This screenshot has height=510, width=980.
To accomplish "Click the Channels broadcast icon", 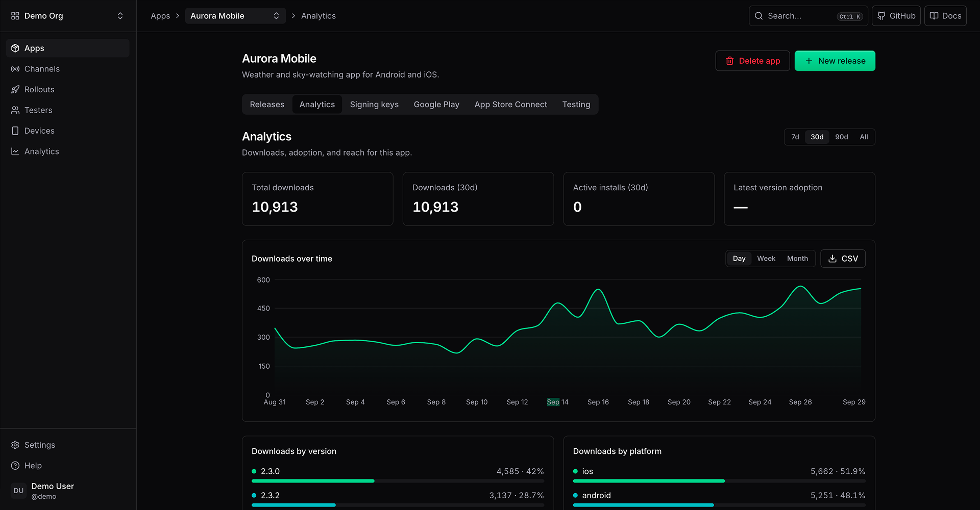I will pyautogui.click(x=15, y=69).
